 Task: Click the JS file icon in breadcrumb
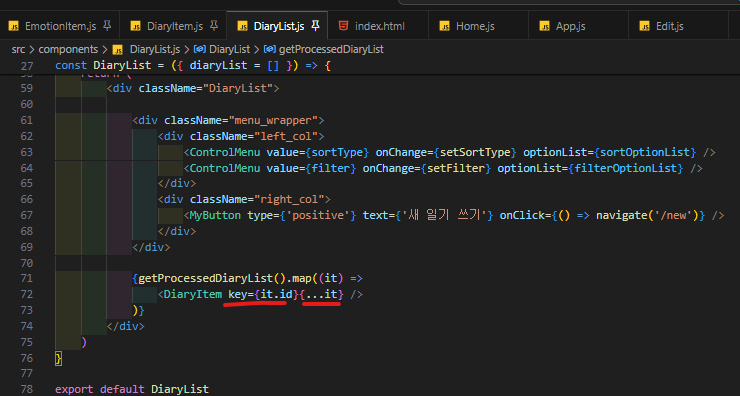point(118,49)
